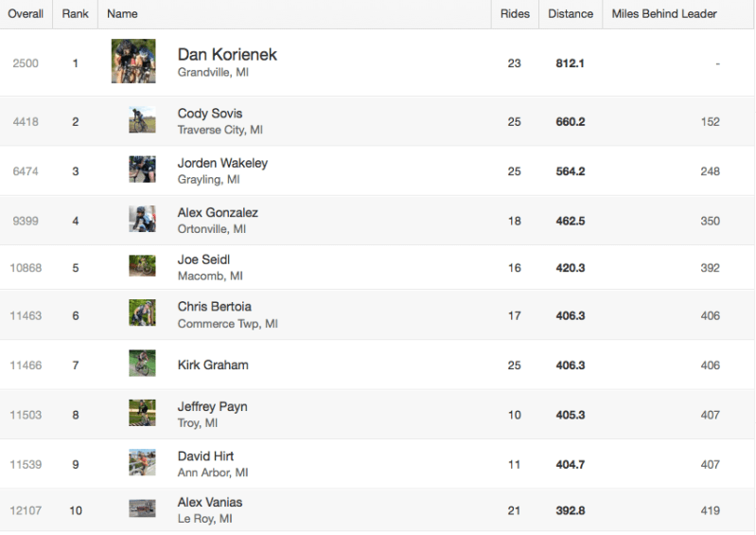This screenshot has width=756, height=535.
Task: Open the Alex Vanias name link
Action: click(210, 502)
